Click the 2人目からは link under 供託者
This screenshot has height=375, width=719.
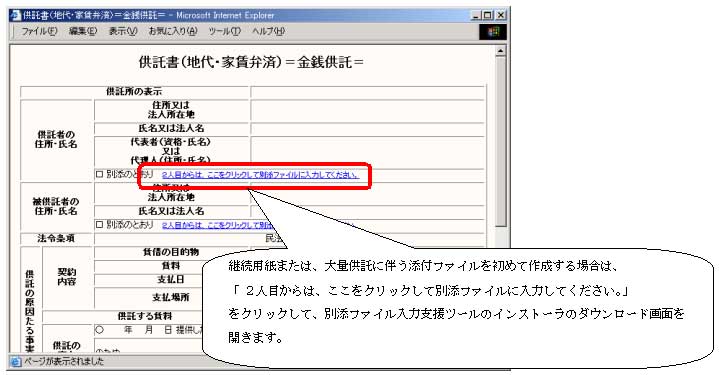click(x=260, y=175)
